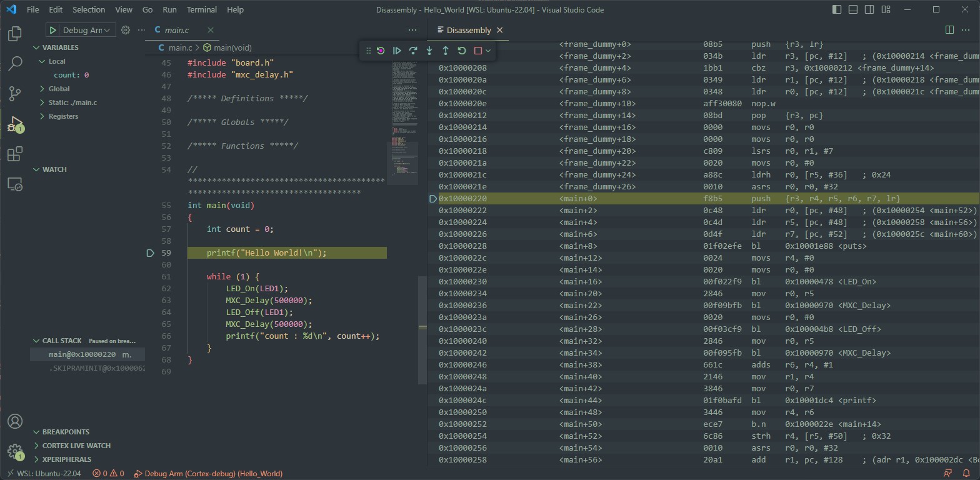Image resolution: width=980 pixels, height=480 pixels.
Task: Open the View menu
Action: tap(124, 9)
